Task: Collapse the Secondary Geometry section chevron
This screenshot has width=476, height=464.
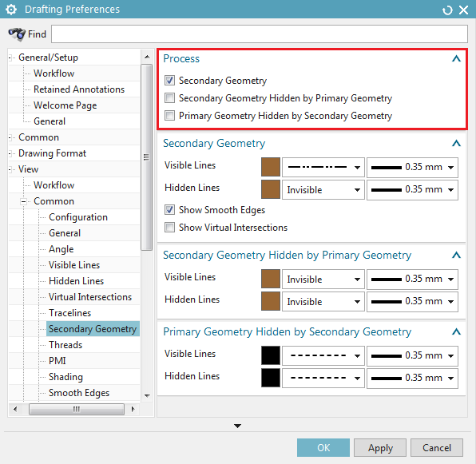Action: [456, 143]
